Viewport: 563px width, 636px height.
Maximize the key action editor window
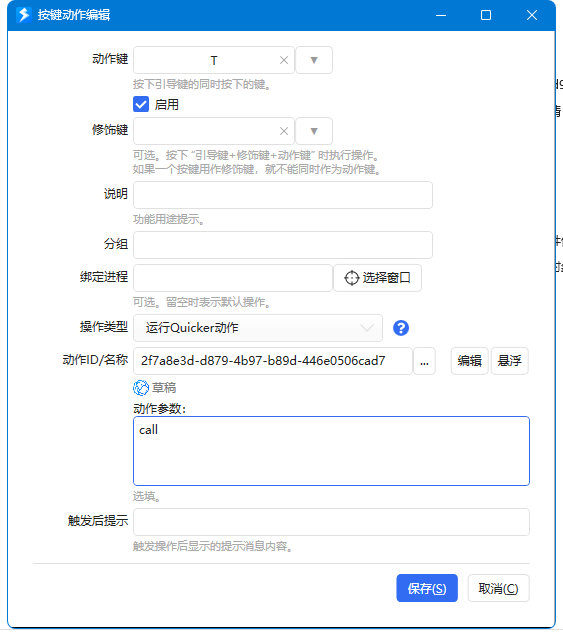coord(486,15)
